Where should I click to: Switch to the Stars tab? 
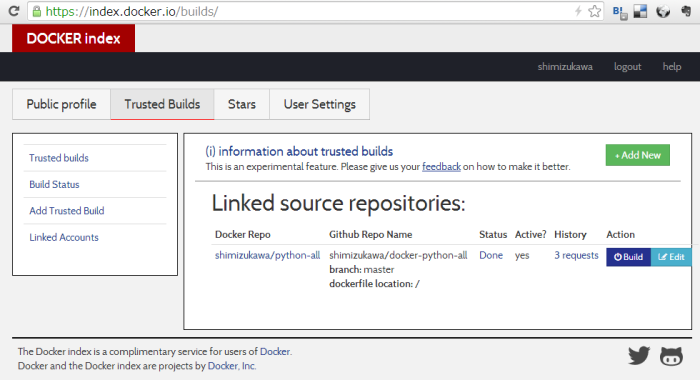242,104
